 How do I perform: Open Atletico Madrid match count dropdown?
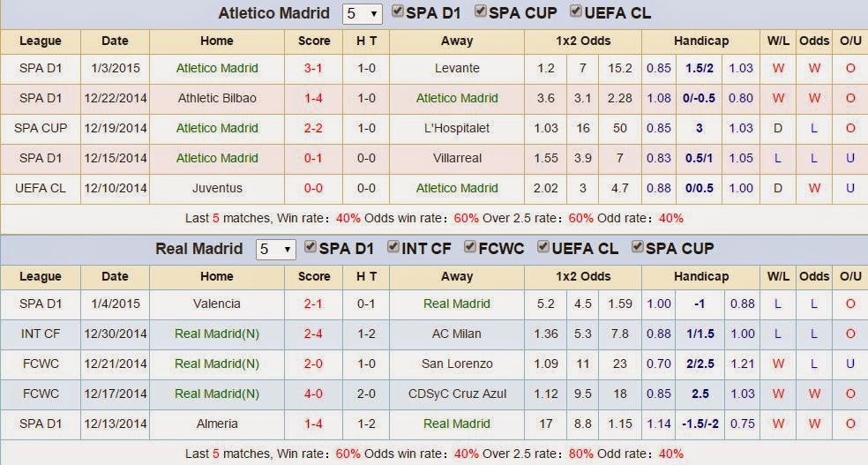click(363, 14)
